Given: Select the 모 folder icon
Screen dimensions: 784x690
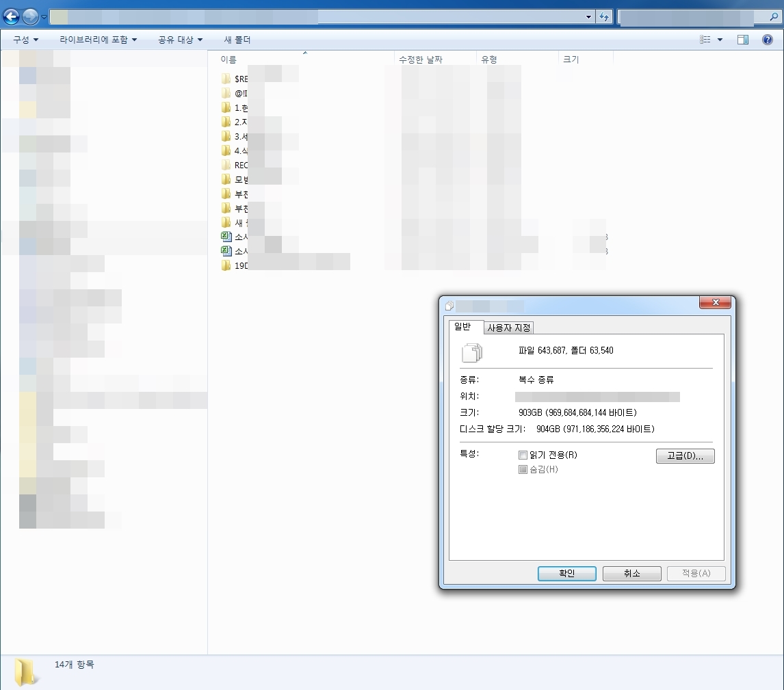Looking at the screenshot, I should coord(226,179).
